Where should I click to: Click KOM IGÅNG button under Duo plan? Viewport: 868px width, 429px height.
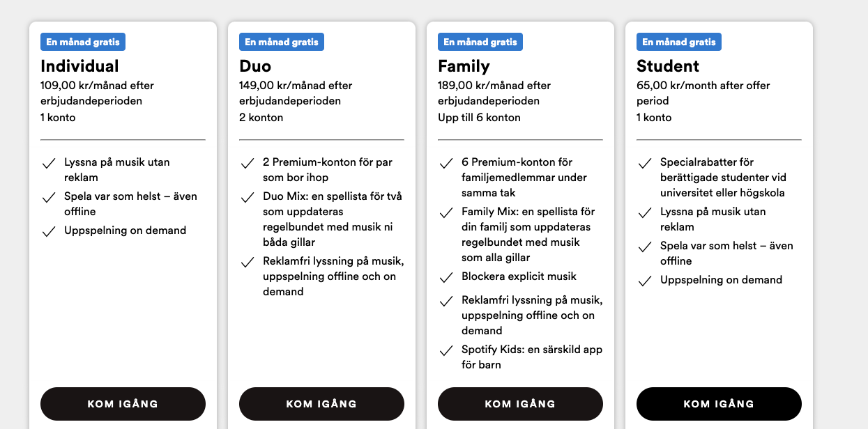(x=321, y=404)
